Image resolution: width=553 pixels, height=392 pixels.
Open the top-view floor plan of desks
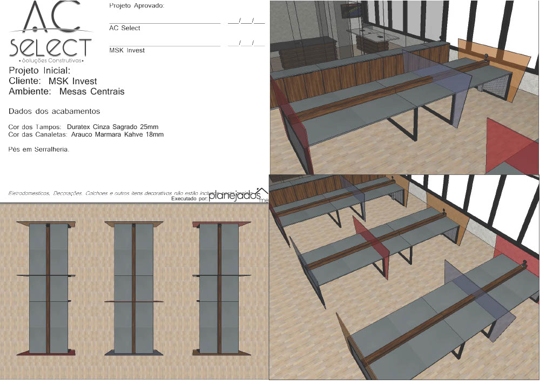point(134,292)
